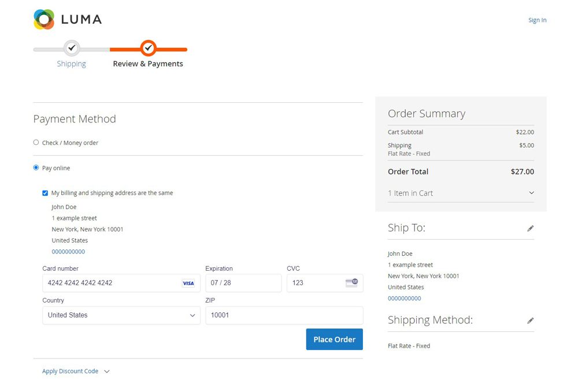This screenshot has height=392, width=578.
Task: Open the Sign In link
Action: (537, 20)
